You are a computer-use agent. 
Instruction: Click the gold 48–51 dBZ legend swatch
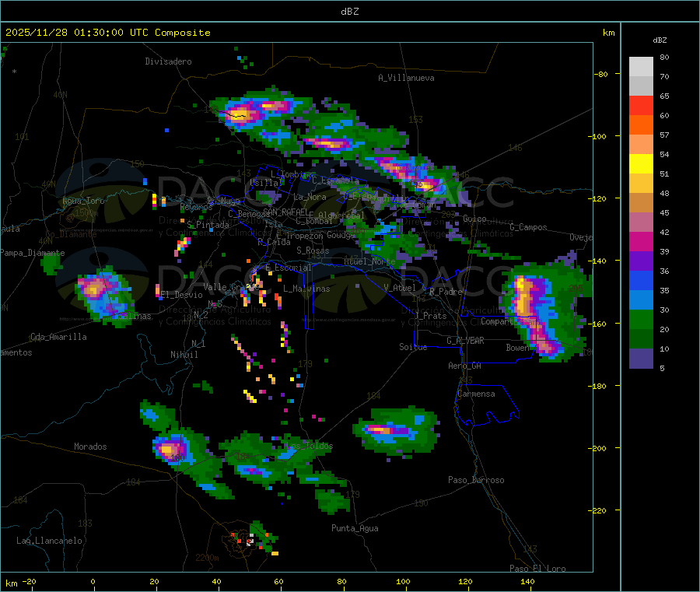point(641,183)
